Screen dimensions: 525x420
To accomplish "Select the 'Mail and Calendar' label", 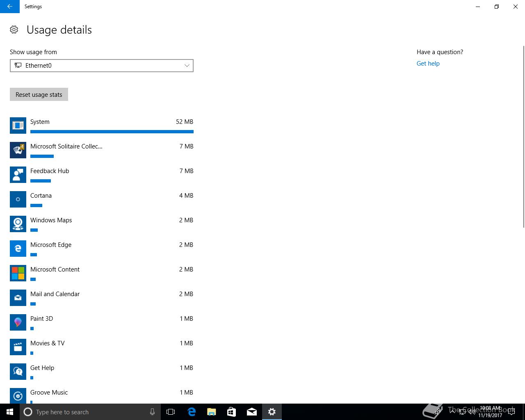I will [x=55, y=294].
